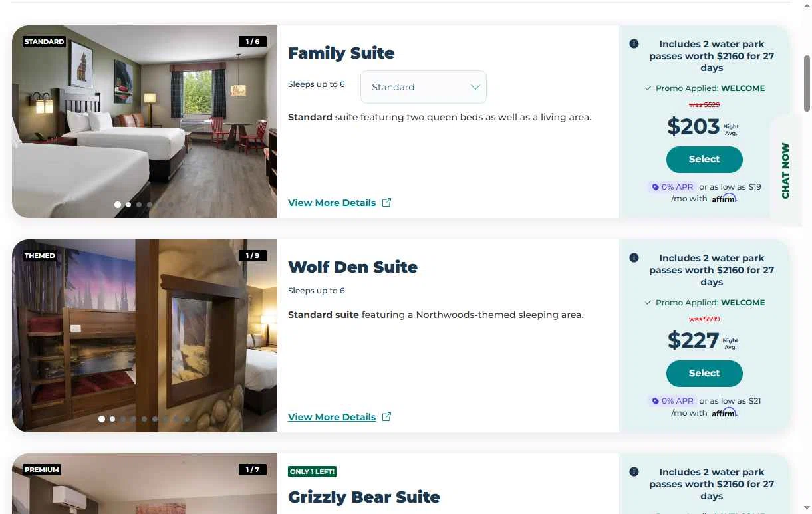Click external link icon beside Family Suite details

click(387, 203)
